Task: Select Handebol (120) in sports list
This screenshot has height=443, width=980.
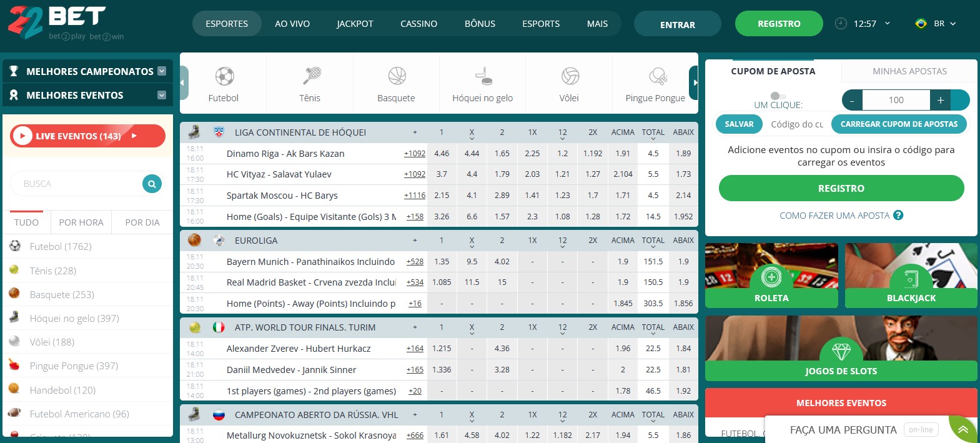Action: pos(87,390)
